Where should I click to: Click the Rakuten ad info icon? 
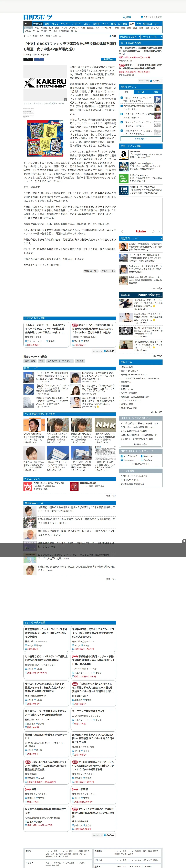tap(153, 231)
